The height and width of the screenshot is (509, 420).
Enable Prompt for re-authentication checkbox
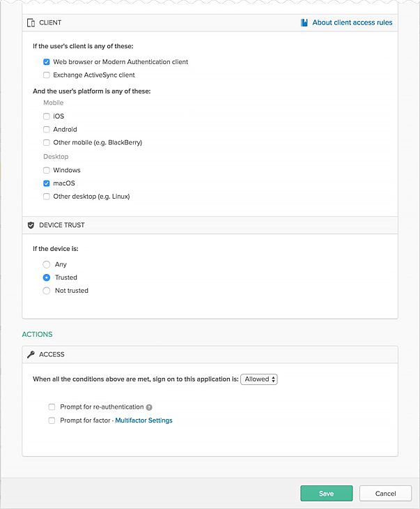(52, 407)
